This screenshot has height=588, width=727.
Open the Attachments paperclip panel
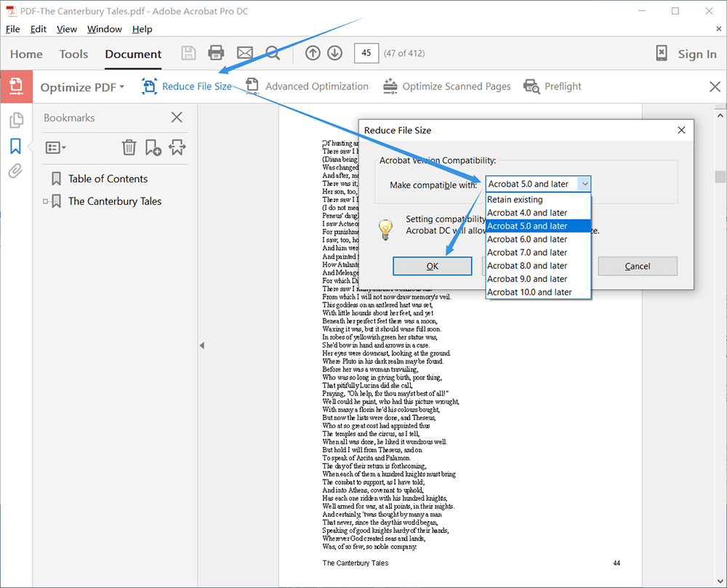tap(15, 172)
